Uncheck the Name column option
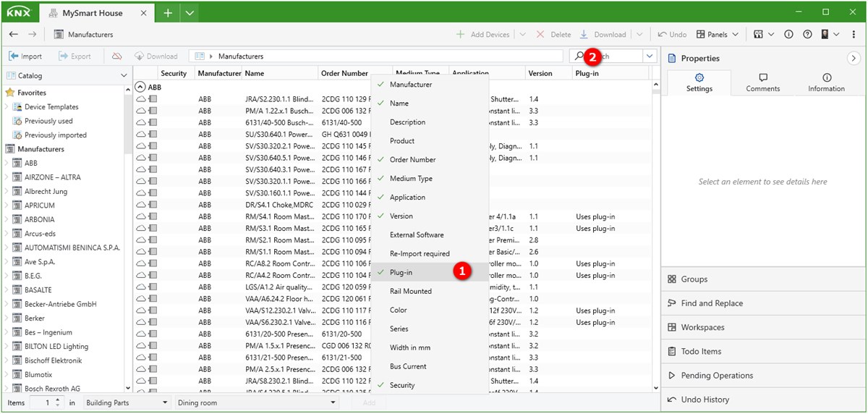 pos(430,103)
